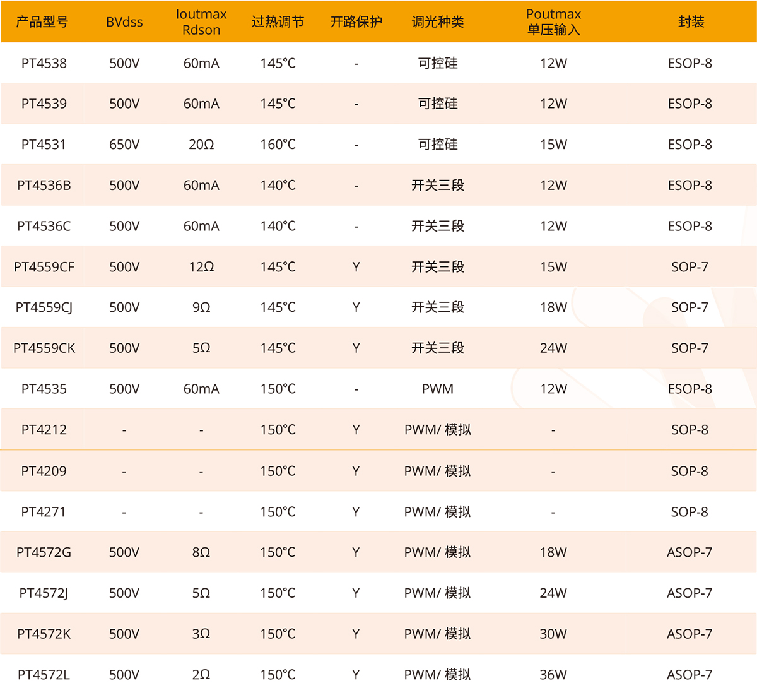Image resolution: width=757 pixels, height=700 pixels.
Task: Click the PT4212 product model
Action: point(44,430)
